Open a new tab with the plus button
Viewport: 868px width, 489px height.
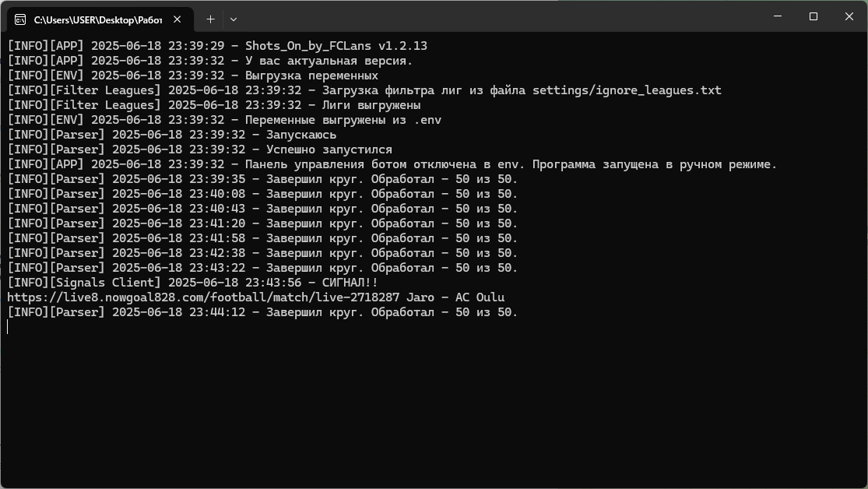[x=210, y=19]
